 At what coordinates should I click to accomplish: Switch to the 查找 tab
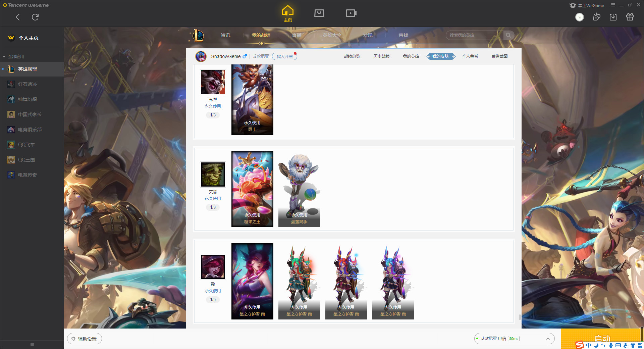(403, 35)
